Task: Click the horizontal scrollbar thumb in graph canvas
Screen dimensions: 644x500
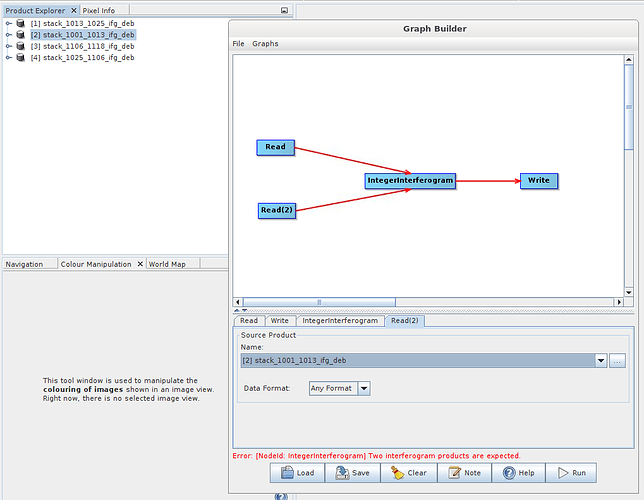Action: coord(319,302)
